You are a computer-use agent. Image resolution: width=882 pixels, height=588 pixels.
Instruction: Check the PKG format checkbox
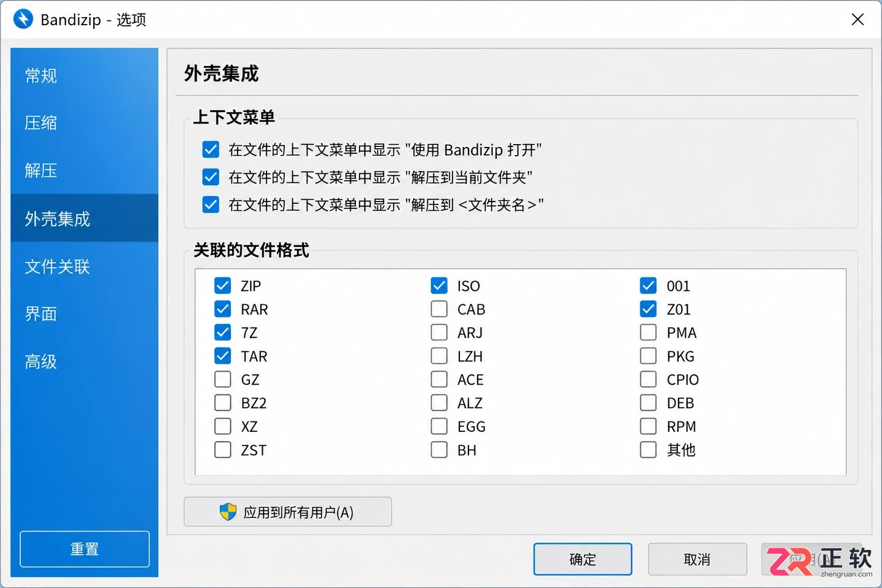(649, 356)
